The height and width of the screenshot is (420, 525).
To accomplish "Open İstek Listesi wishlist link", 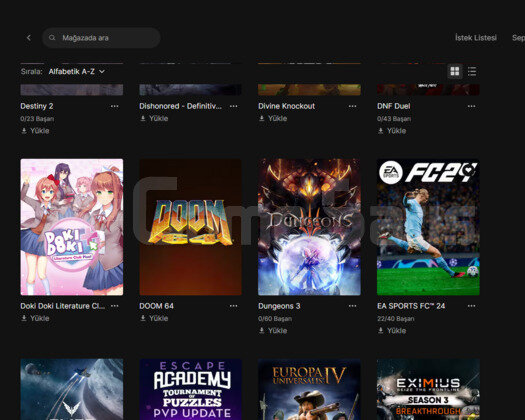I will click(x=475, y=38).
